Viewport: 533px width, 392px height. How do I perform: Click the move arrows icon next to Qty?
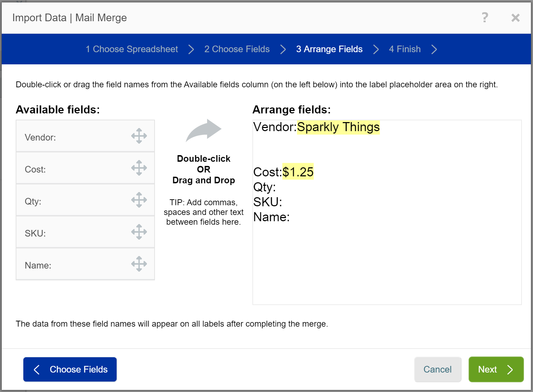click(139, 200)
